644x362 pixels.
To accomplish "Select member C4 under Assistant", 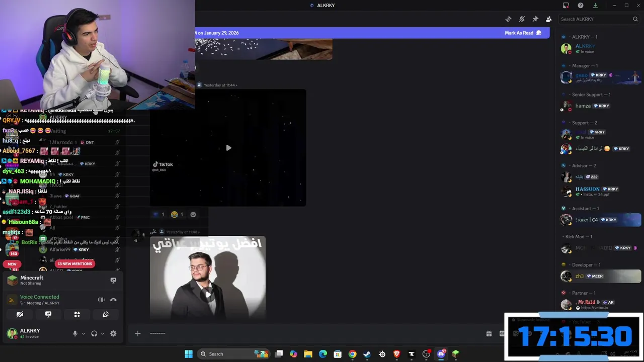I will pos(600,220).
